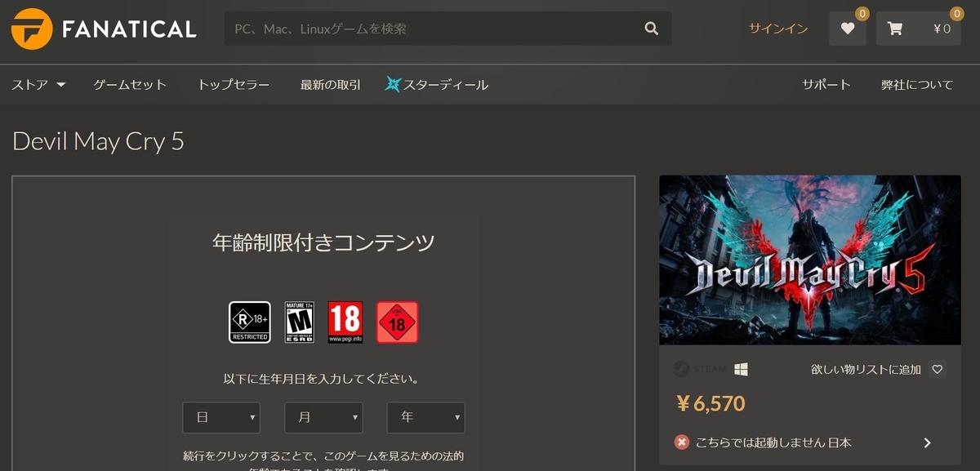The height and width of the screenshot is (471, 980).
Task: Open the 最新の取引 menu item
Action: coord(330,84)
